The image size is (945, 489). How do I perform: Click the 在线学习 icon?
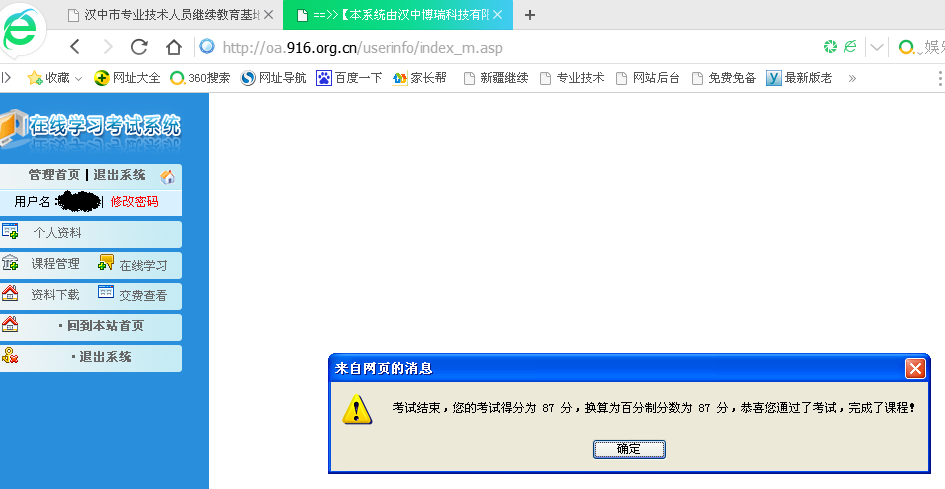pyautogui.click(x=106, y=263)
